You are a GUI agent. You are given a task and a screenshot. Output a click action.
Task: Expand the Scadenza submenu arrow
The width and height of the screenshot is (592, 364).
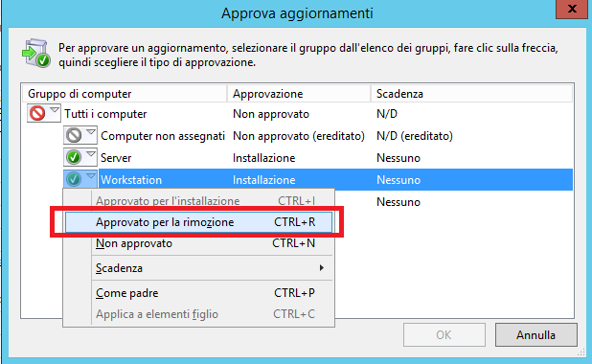tap(321, 267)
